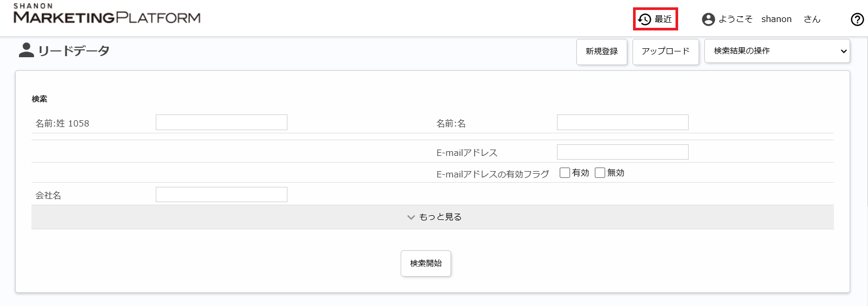868x306 pixels.
Task: Focus the 会社名 input field
Action: pyautogui.click(x=221, y=194)
